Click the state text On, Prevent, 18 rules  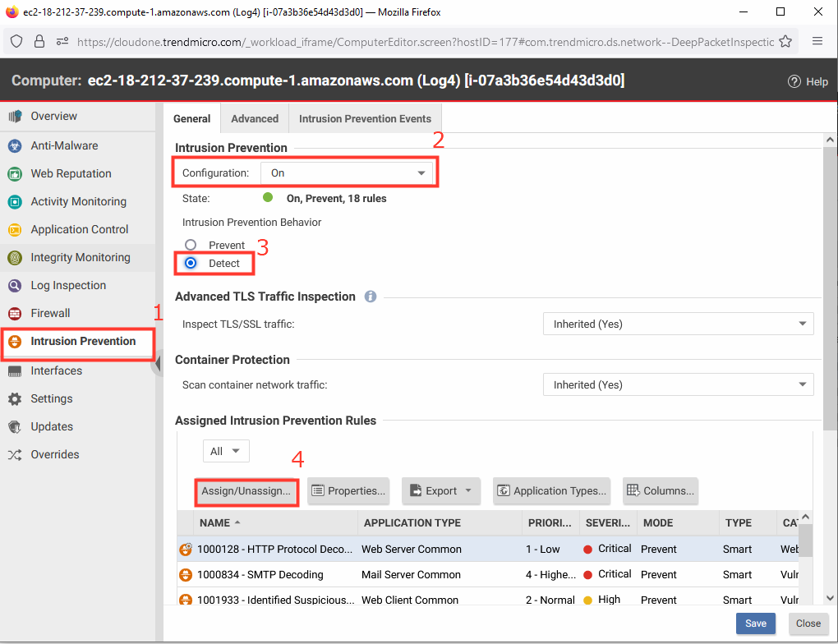336,198
